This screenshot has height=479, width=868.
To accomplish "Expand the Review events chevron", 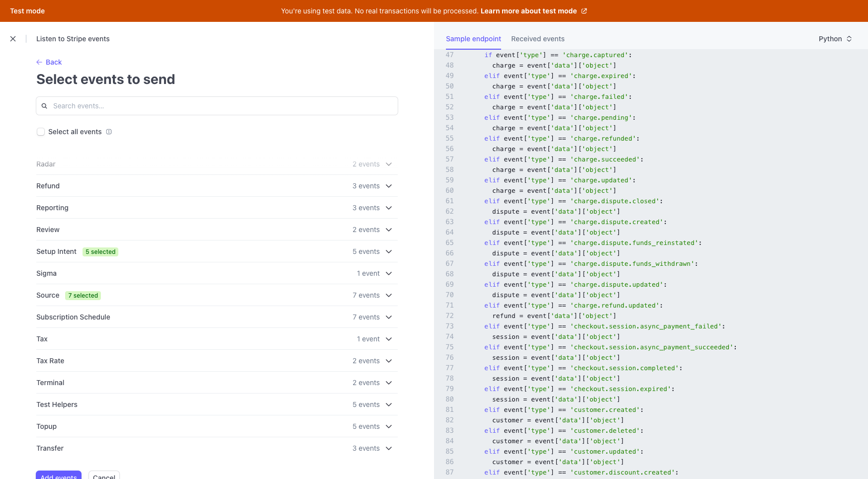I will pos(389,230).
